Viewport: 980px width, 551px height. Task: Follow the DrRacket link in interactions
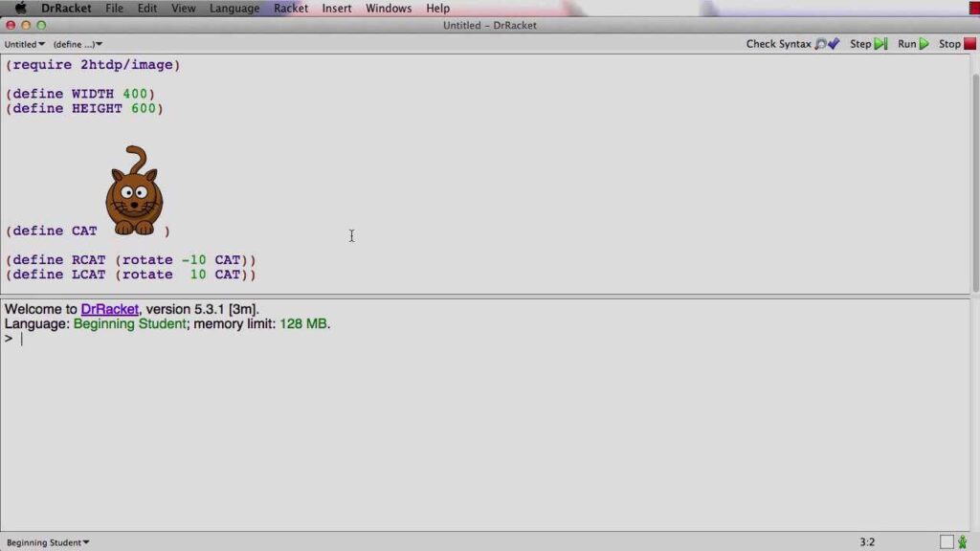(109, 309)
